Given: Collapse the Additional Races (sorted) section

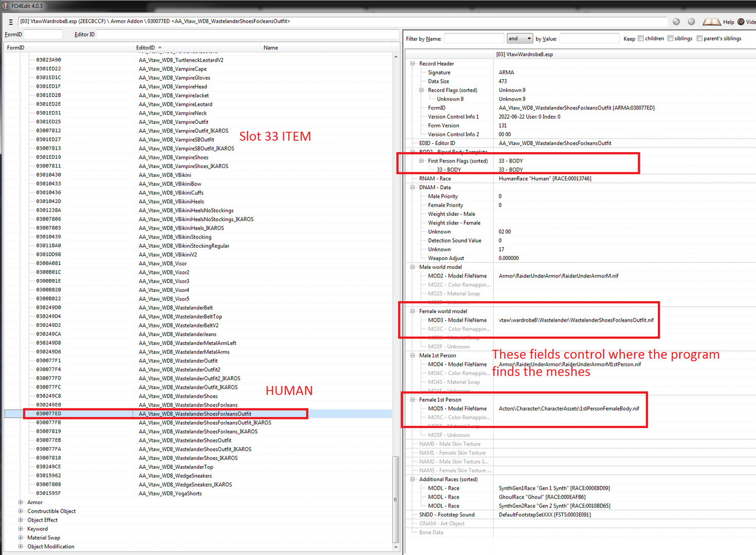Looking at the screenshot, I should 412,479.
